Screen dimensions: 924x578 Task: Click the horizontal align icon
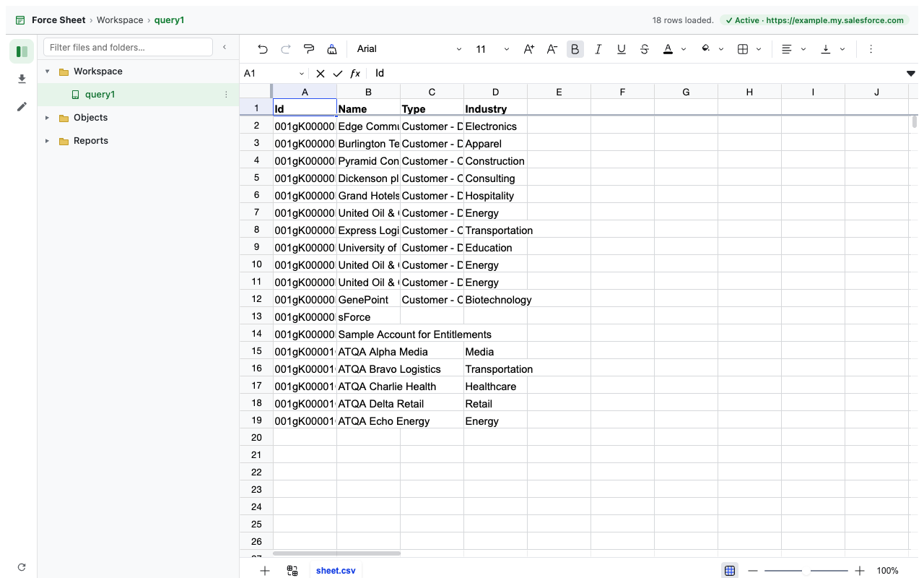click(787, 49)
